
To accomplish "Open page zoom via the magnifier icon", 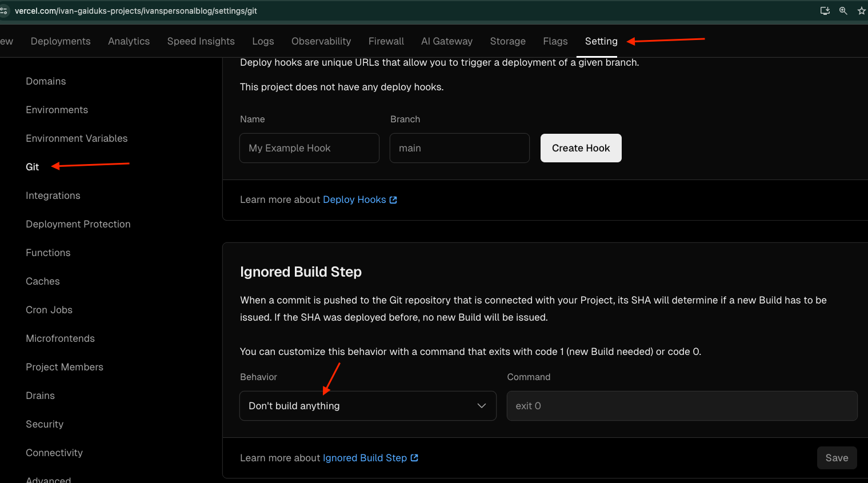I will click(x=843, y=10).
